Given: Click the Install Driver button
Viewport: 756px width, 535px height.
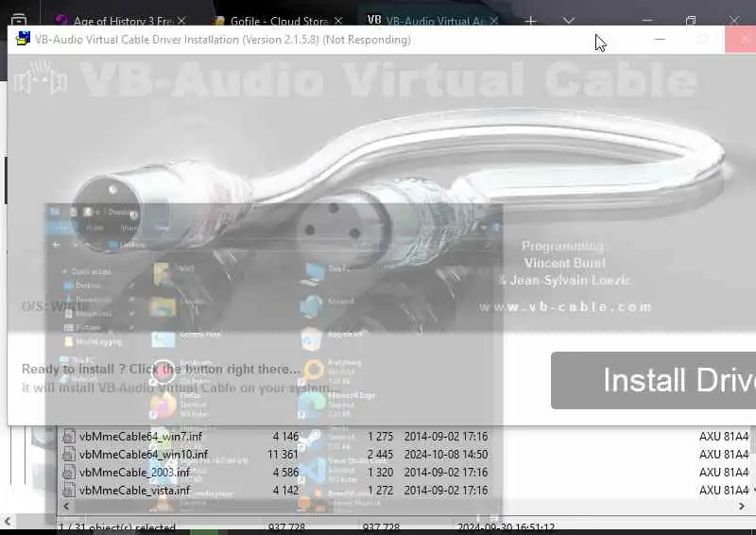Looking at the screenshot, I should tap(653, 380).
